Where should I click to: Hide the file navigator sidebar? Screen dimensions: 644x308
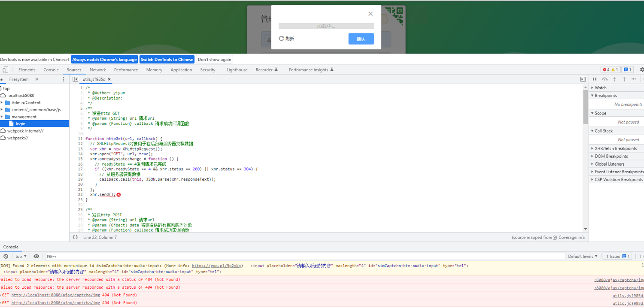(x=76, y=79)
